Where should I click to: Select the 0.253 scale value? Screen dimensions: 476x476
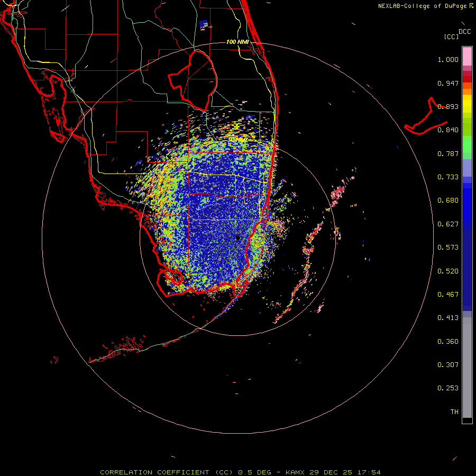click(448, 388)
